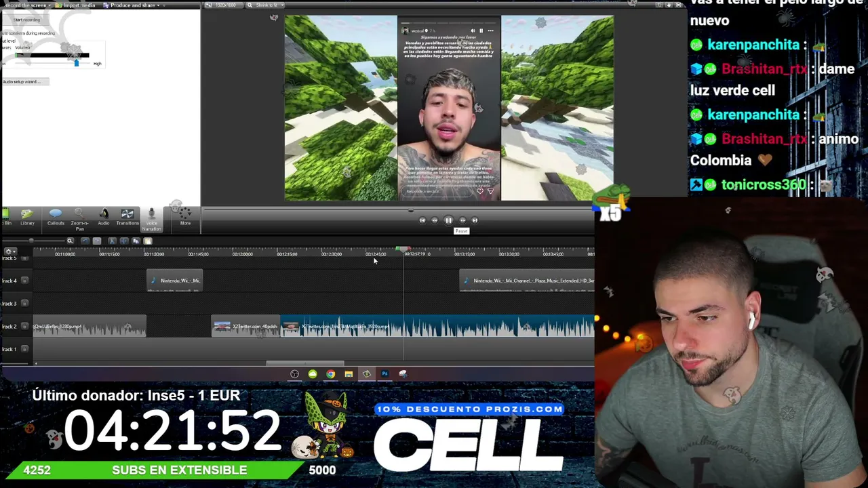
Task: Click the Split clip icon
Action: tap(123, 241)
